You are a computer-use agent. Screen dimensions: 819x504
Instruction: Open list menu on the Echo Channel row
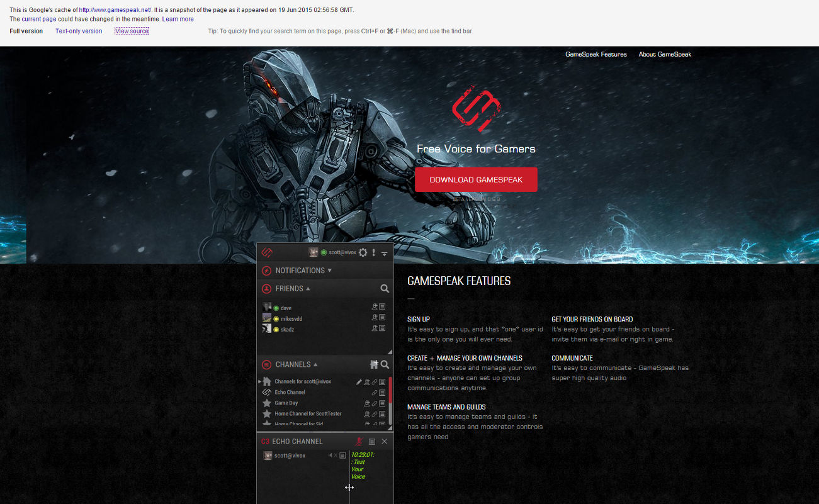coord(382,393)
